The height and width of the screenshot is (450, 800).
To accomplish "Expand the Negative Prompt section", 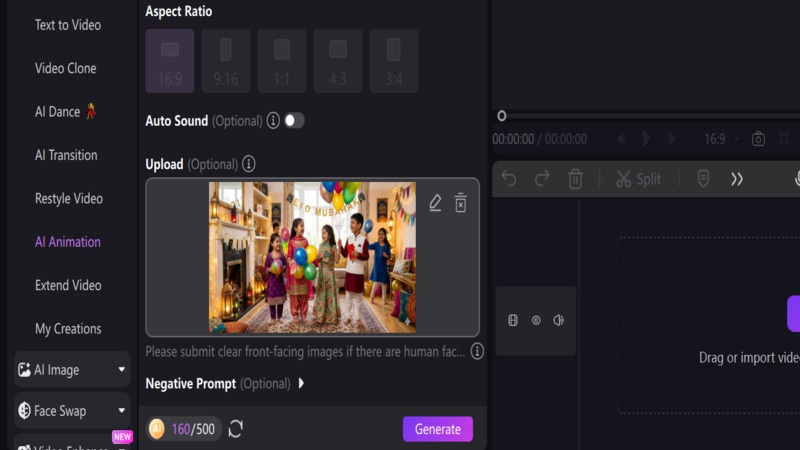I will [x=301, y=383].
